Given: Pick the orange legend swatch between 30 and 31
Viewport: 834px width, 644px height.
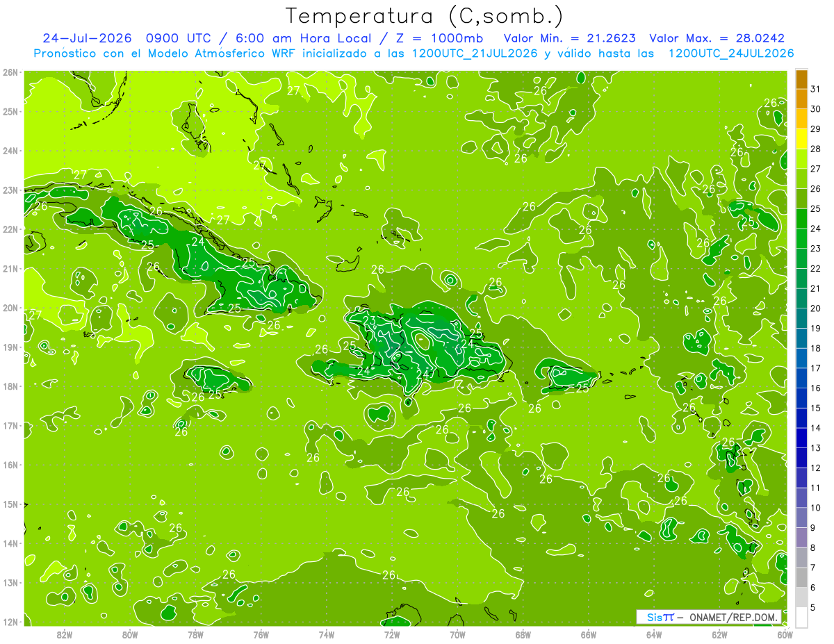Looking at the screenshot, I should (801, 99).
